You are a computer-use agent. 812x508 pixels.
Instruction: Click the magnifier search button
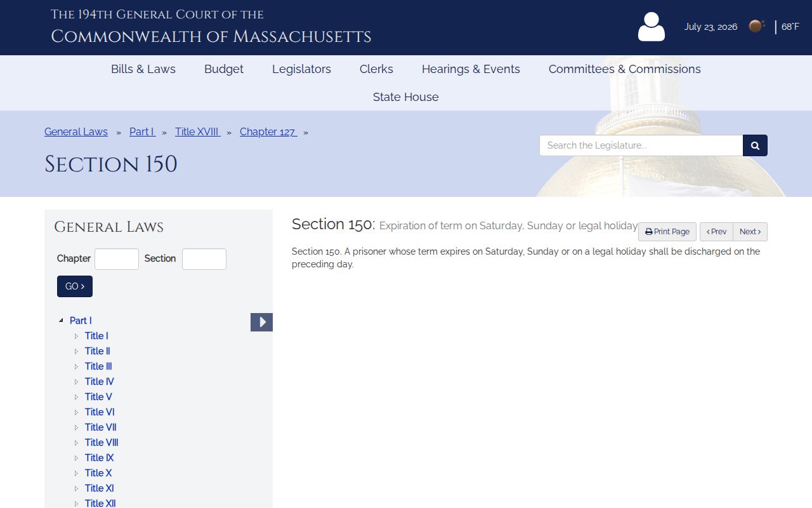[755, 145]
